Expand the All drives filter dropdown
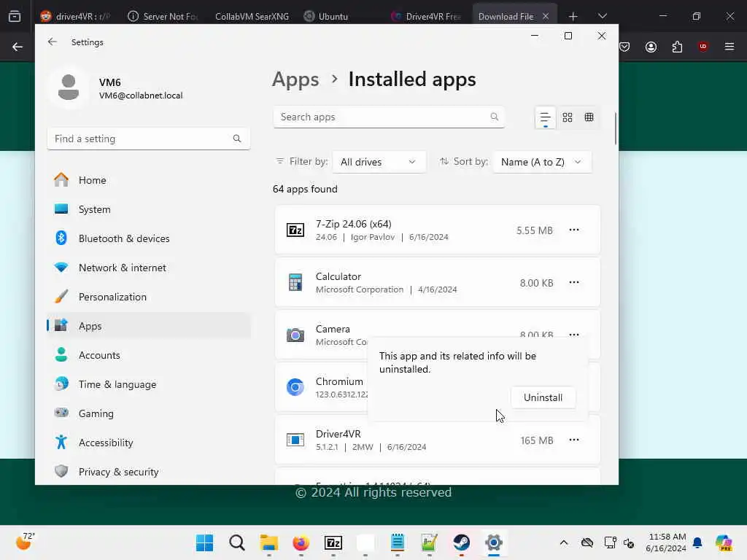 [379, 162]
